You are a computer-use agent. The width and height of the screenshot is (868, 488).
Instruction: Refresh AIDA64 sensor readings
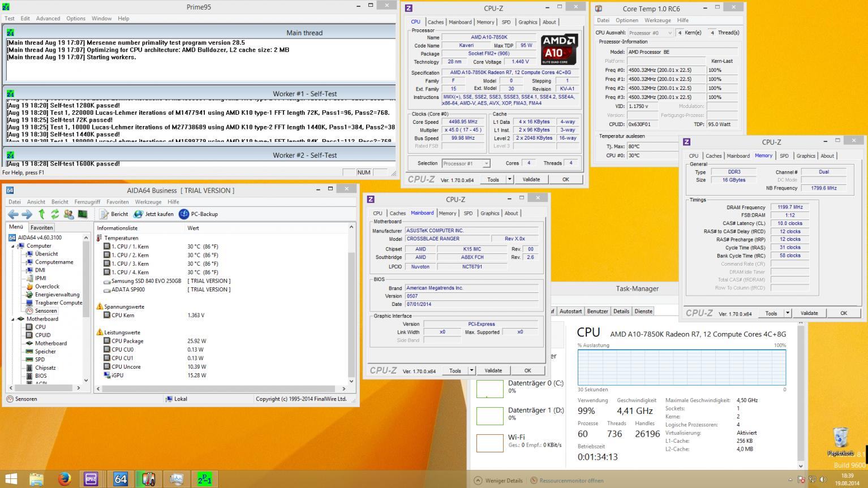tap(55, 214)
